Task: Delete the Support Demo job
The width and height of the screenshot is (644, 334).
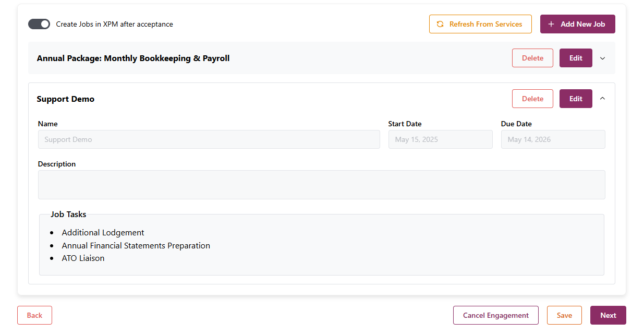Action: point(532,99)
